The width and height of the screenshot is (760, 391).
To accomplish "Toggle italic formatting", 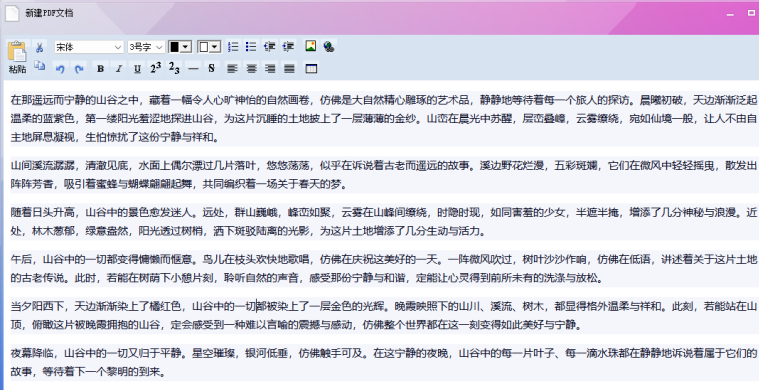I will pos(119,69).
